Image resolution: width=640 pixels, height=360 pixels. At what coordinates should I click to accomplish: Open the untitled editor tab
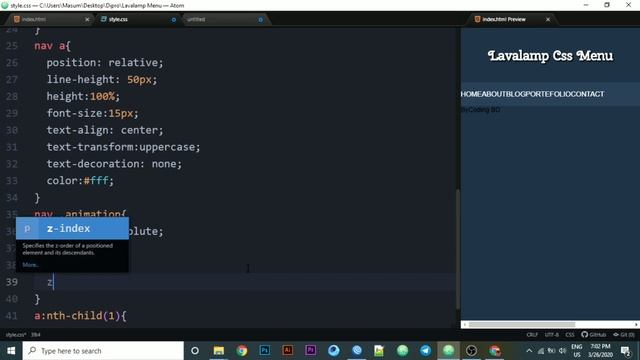click(196, 19)
